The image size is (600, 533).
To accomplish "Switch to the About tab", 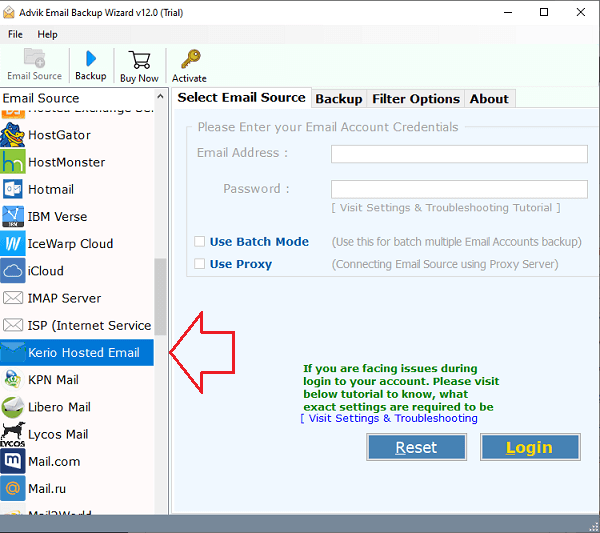I will (489, 99).
